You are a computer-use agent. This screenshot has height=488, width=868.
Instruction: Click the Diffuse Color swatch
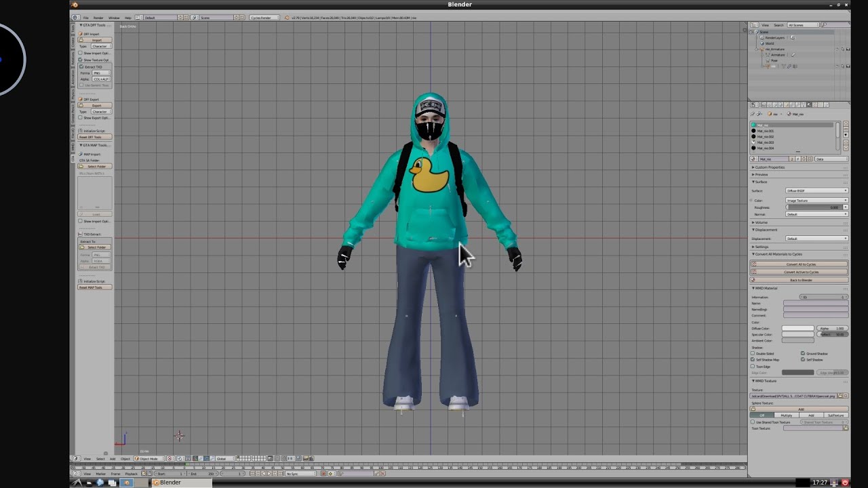[x=798, y=328]
